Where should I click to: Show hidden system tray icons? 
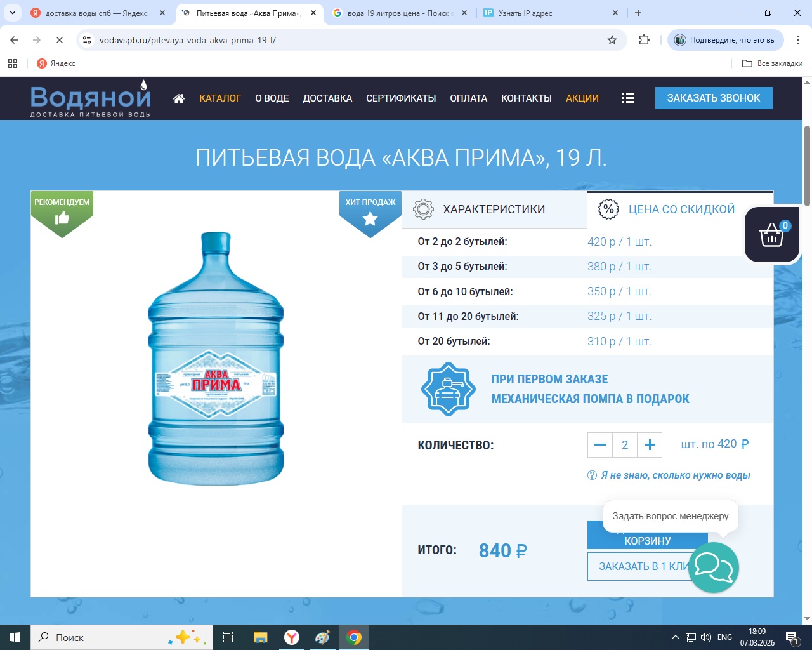click(x=675, y=637)
